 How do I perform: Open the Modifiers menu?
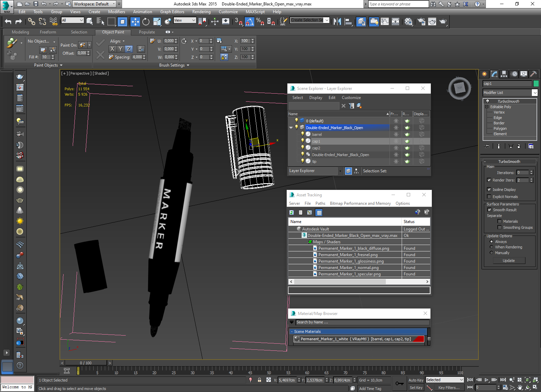[x=116, y=12]
